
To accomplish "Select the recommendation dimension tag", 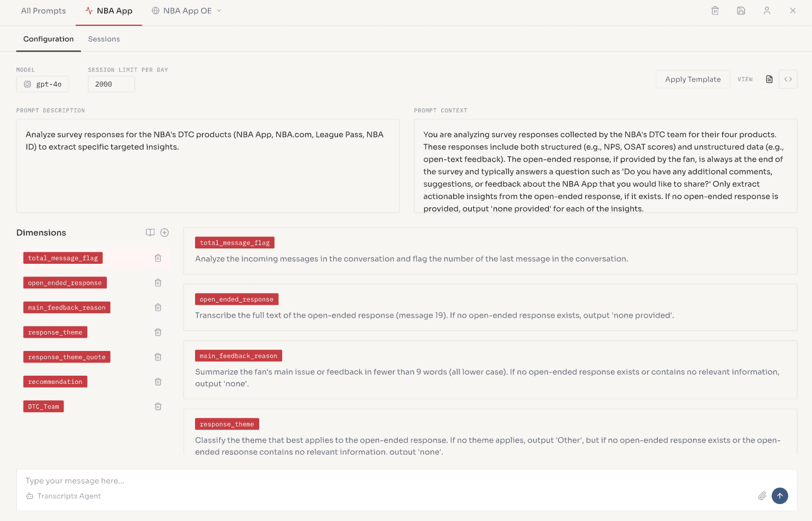I will [55, 381].
